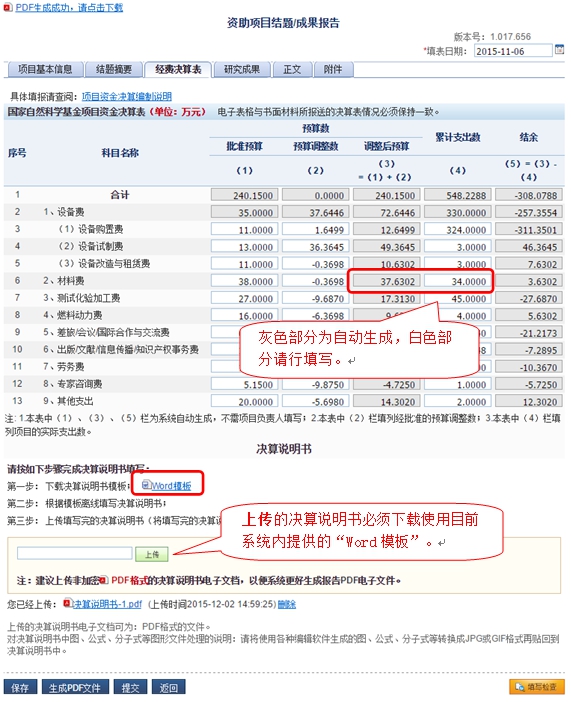Select the 研究成果 tab
Screen dimensions: 571x702
[242, 69]
